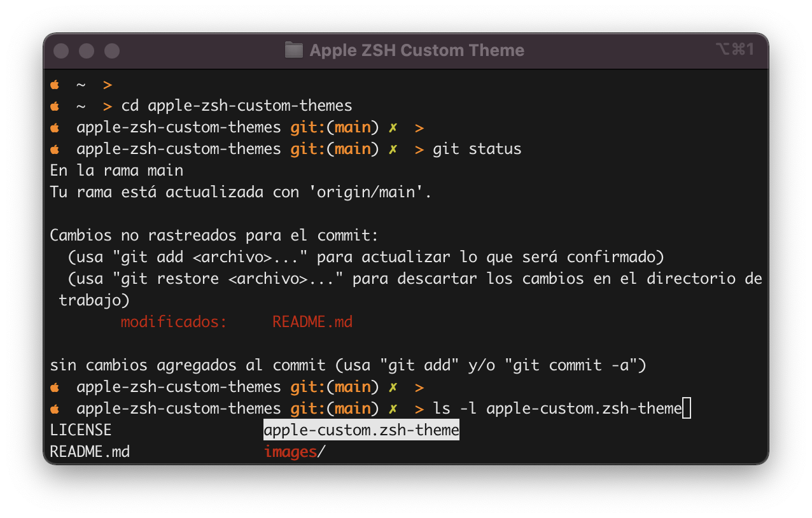Click the "Tu rama está actualizada con 'origin/main'" line

pyautogui.click(x=241, y=192)
